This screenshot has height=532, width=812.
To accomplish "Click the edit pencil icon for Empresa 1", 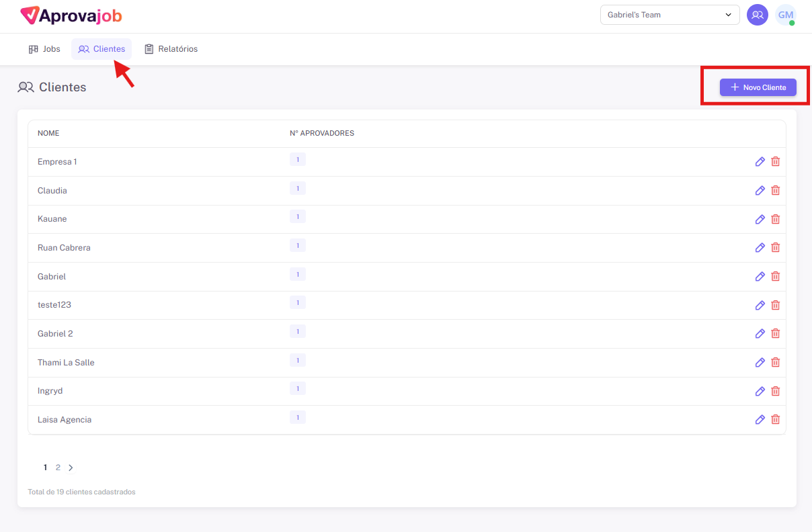I will [760, 162].
